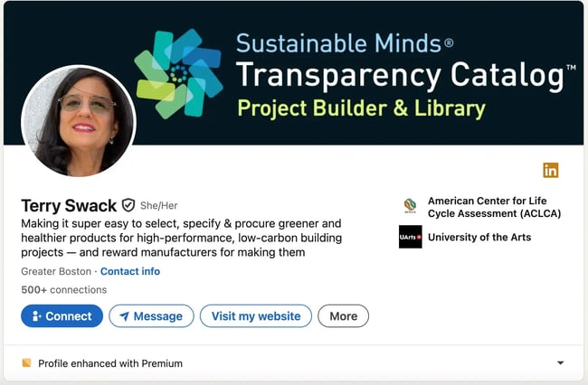Viewport: 588px width, 385px height.
Task: Click the verification shield badge beside the name
Action: [x=128, y=205]
